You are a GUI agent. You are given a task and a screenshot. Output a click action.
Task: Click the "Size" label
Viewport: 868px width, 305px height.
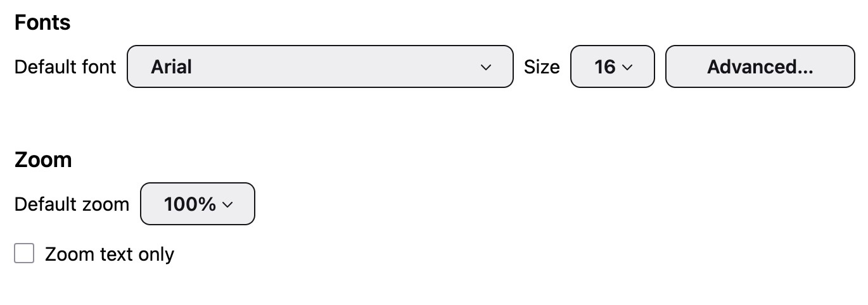[542, 67]
